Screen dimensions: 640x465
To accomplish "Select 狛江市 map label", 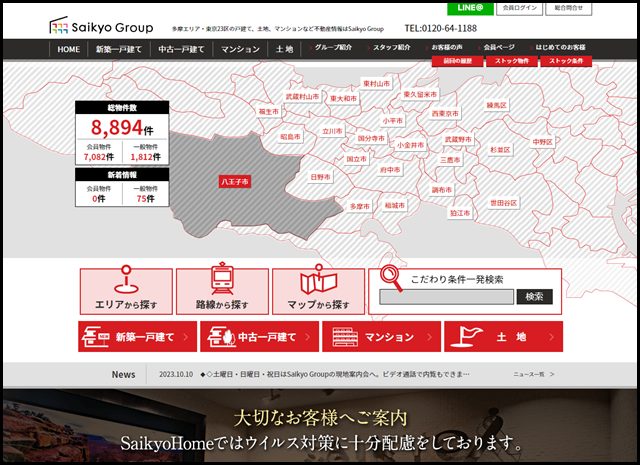I will click(x=460, y=213).
